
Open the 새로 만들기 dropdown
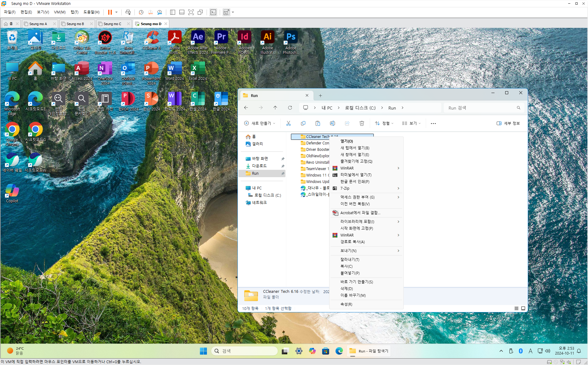click(260, 123)
